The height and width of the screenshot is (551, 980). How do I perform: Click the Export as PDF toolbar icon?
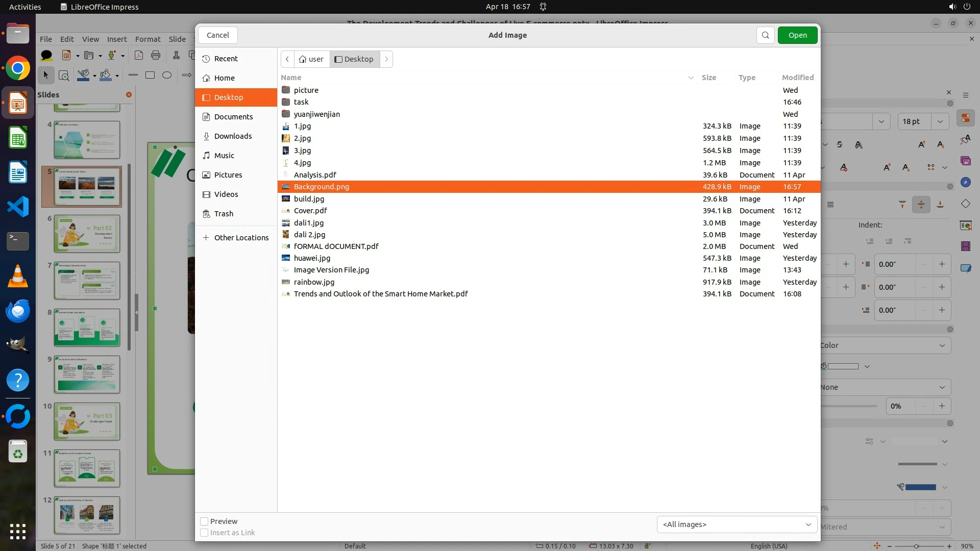tap(138, 55)
